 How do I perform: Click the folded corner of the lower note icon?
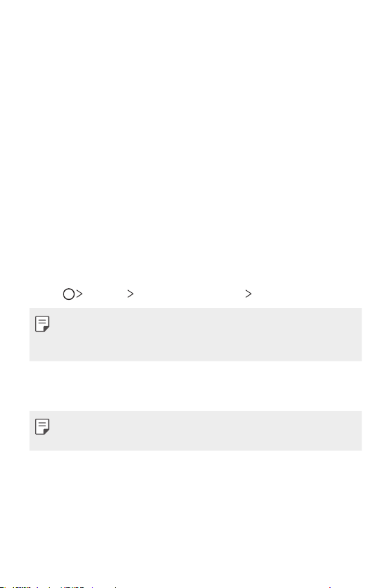(x=46, y=431)
